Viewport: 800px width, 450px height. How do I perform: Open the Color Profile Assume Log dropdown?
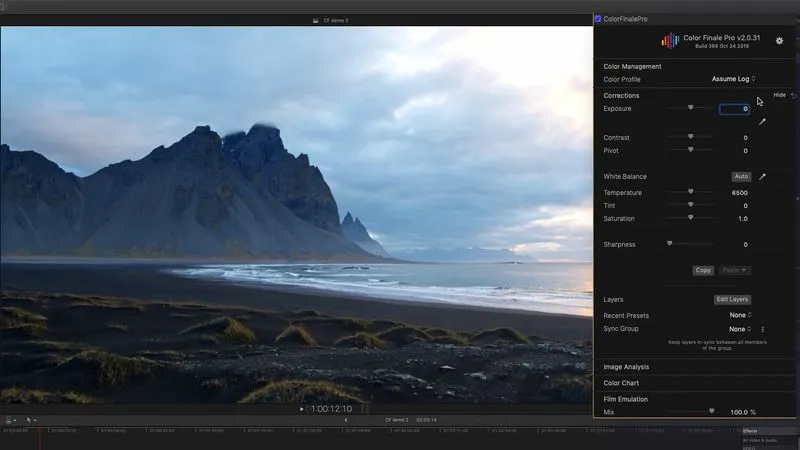[733, 79]
